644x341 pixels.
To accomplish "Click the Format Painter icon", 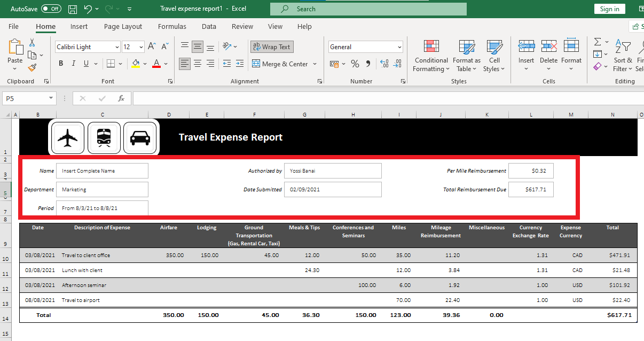I will pos(32,67).
